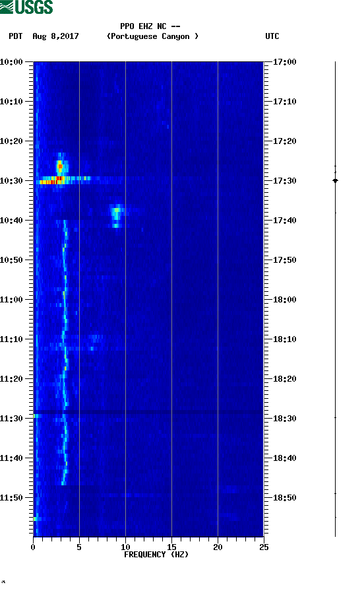The width and height of the screenshot is (364, 589).
Task: Click the 11:30 PDT time label
Action: click(x=11, y=419)
